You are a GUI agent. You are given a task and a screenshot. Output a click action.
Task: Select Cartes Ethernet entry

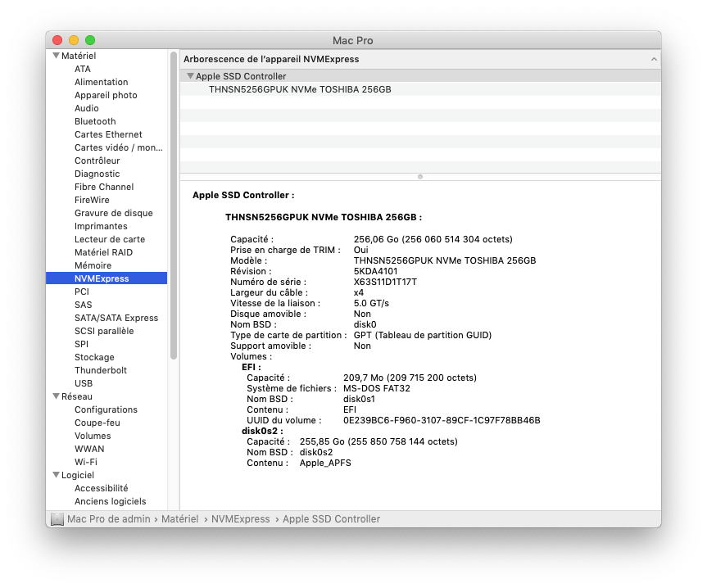pos(108,134)
